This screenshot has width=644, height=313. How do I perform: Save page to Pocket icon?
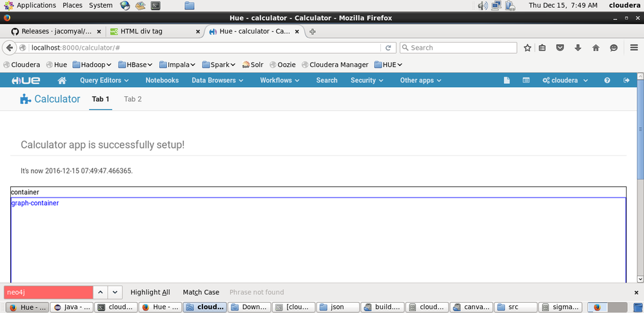[560, 48]
